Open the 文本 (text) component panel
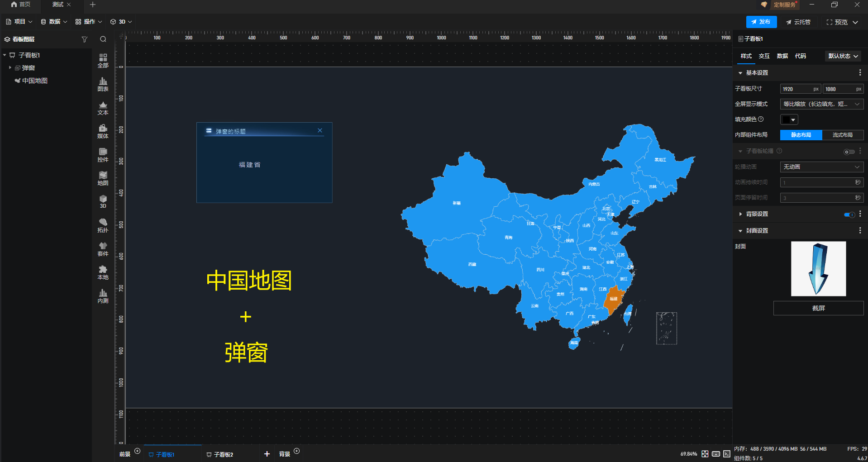 (x=103, y=108)
